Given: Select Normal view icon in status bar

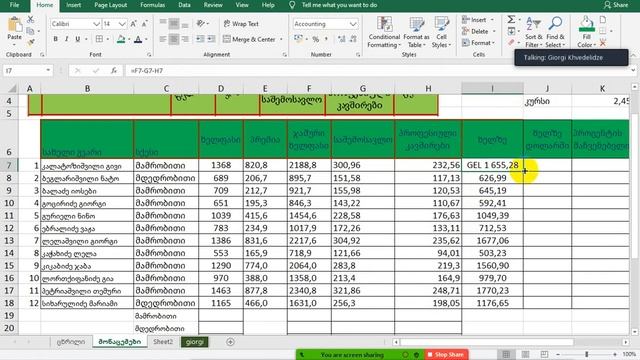Looking at the screenshot, I should [x=506, y=354].
